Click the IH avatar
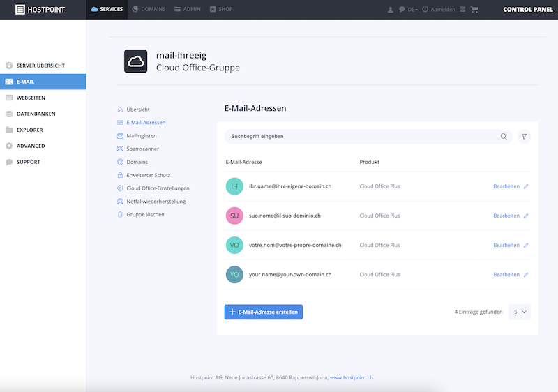558x392 pixels. [x=234, y=186]
